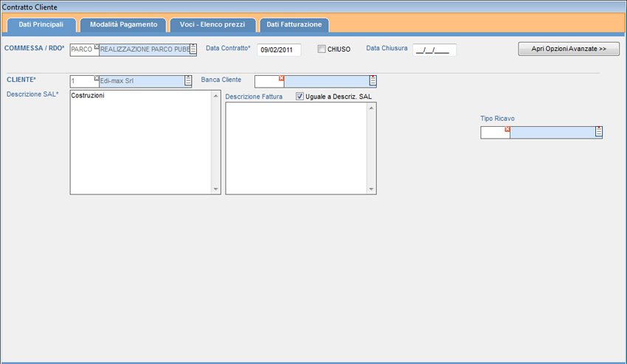Click the Data Contratto date field

[x=279, y=50]
